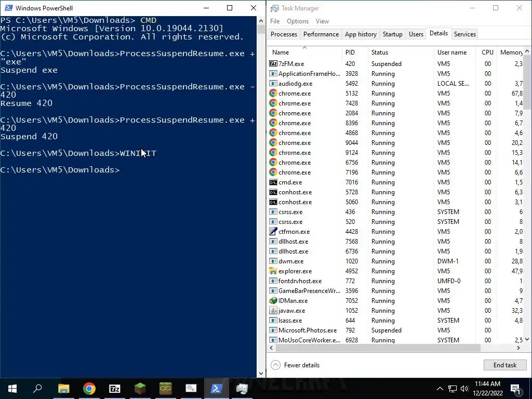Select the ApplicationFrameHo... row

click(395, 73)
